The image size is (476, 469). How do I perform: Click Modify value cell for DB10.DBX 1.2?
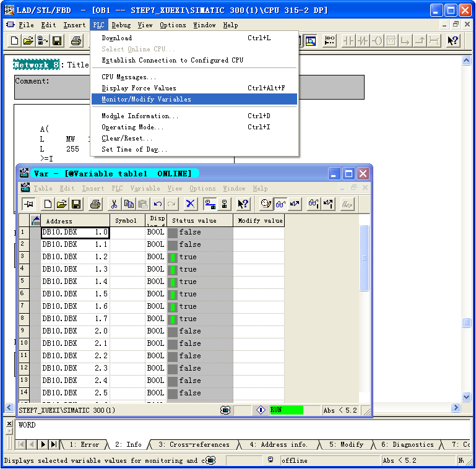(x=259, y=257)
